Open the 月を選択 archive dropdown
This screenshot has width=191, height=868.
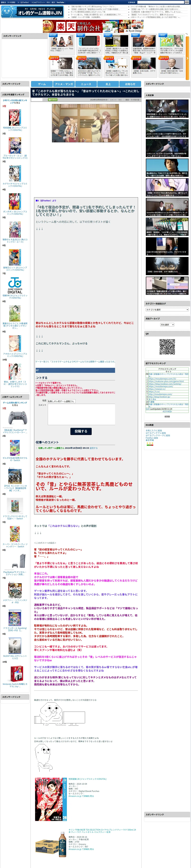[x=167, y=324]
